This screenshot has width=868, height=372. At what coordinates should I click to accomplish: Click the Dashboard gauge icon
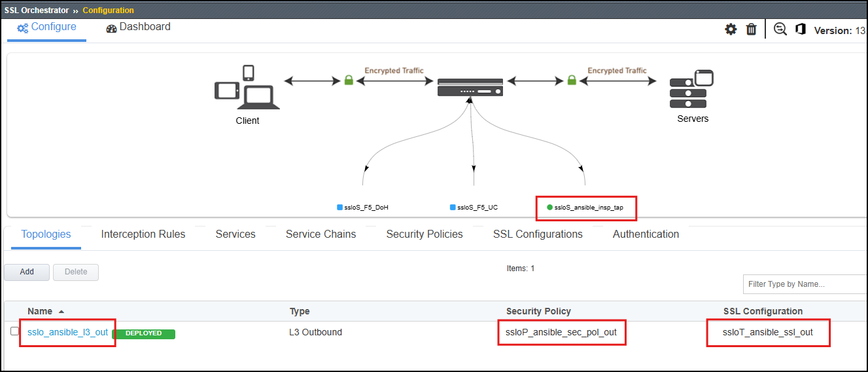(111, 28)
